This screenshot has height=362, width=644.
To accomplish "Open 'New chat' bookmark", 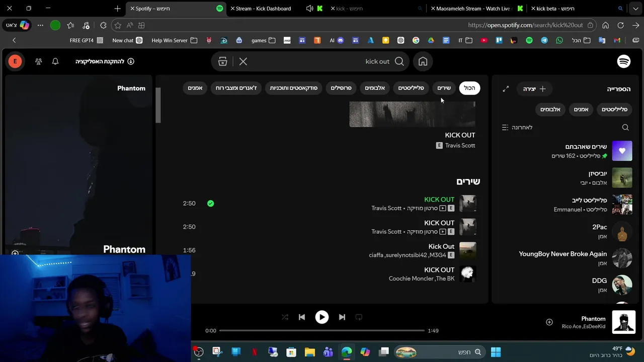I will pos(127,40).
